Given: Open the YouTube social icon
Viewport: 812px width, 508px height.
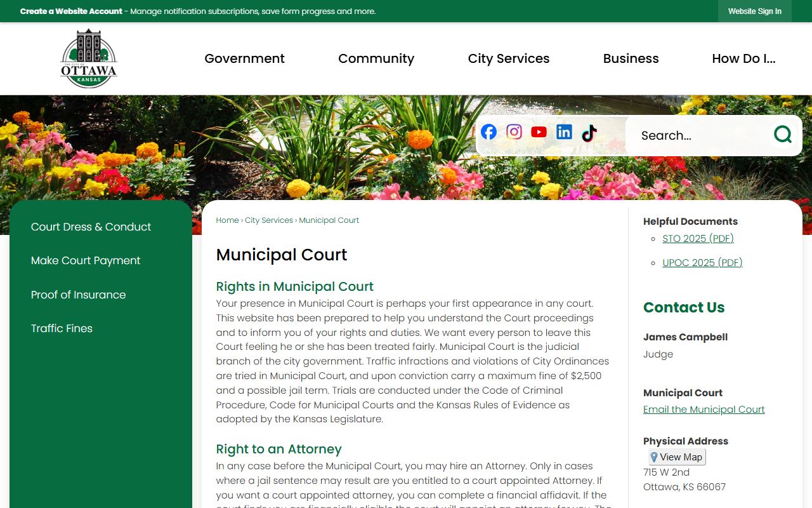Looking at the screenshot, I should pos(539,131).
